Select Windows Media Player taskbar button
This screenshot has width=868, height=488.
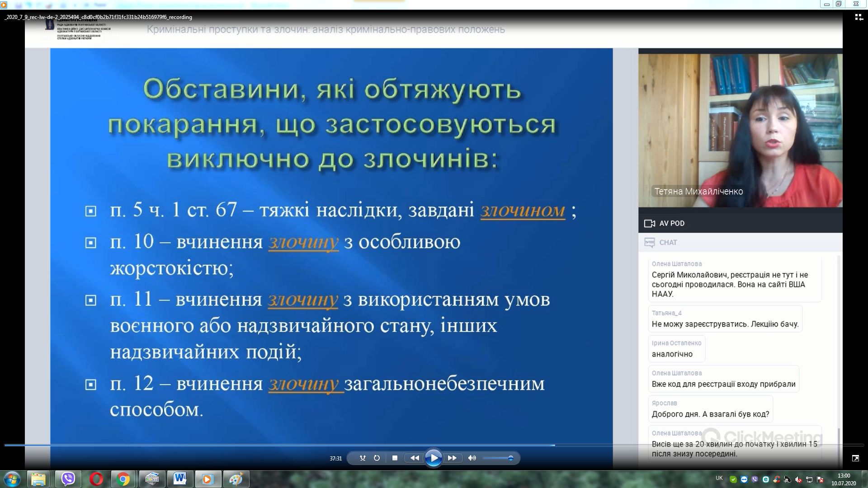pyautogui.click(x=208, y=479)
